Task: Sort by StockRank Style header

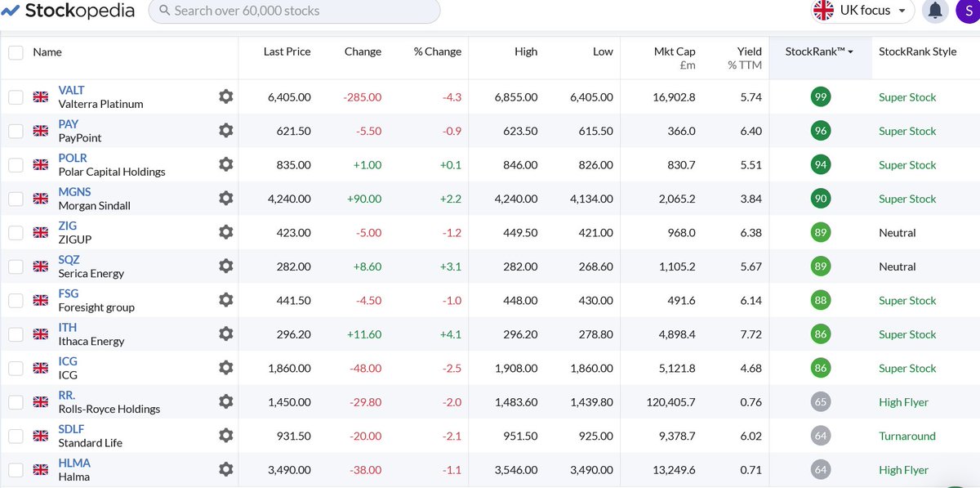Action: pos(917,51)
